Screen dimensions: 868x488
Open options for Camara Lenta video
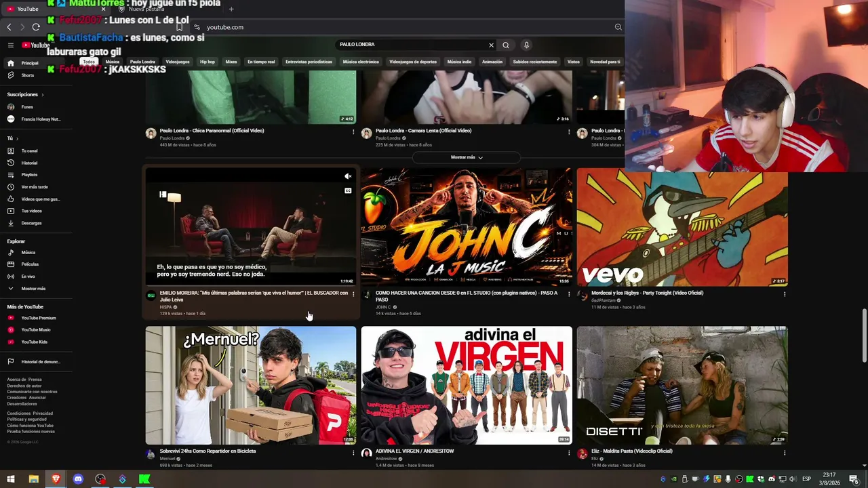coord(569,131)
